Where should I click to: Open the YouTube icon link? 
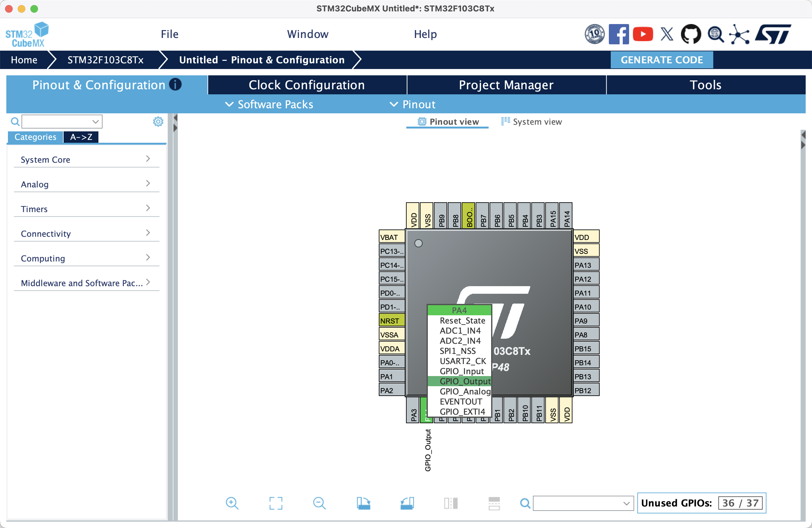click(x=642, y=34)
